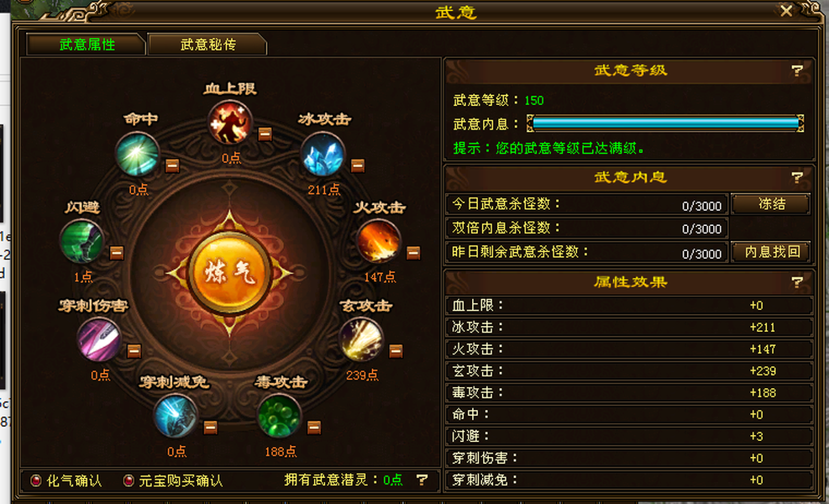Image resolution: width=829 pixels, height=504 pixels.
Task: Click the 冻结 button
Action: click(x=771, y=204)
